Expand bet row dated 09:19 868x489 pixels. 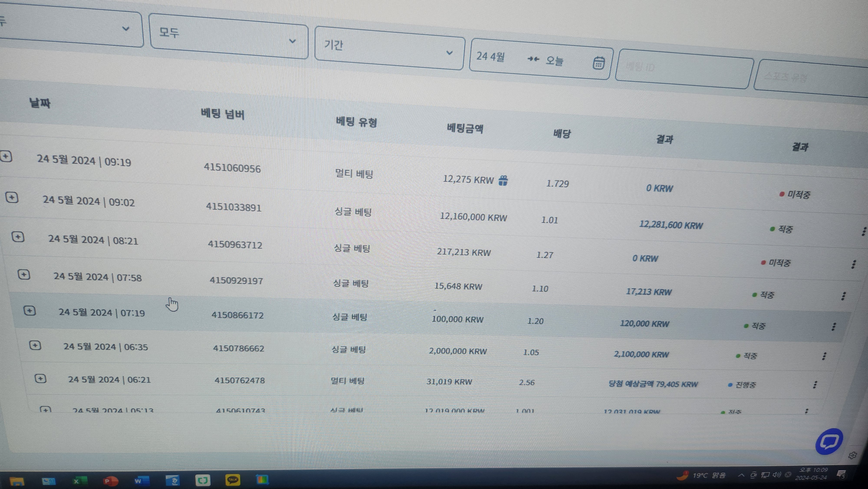click(x=6, y=157)
